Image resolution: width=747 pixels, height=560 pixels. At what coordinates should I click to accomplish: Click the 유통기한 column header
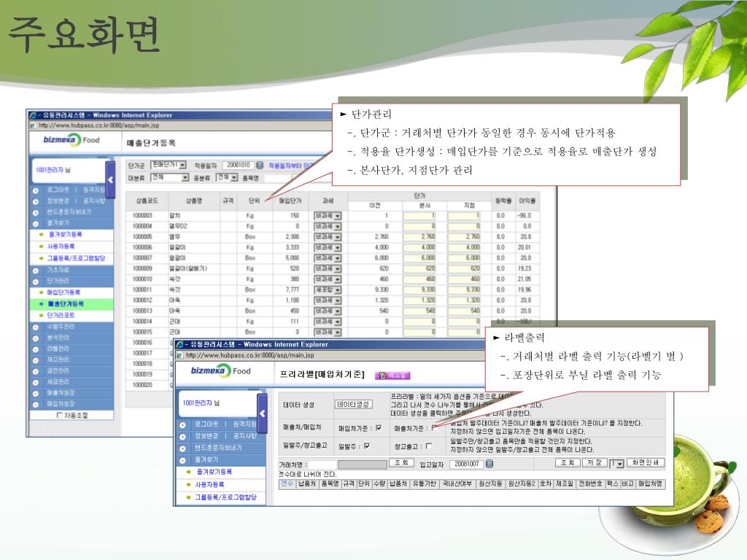coord(425,484)
